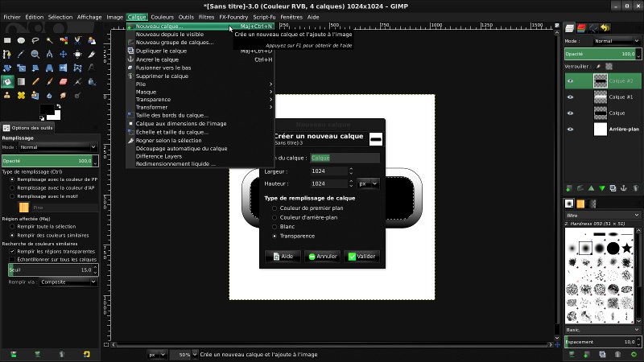This screenshot has width=644, height=362.
Task: Toggle visibility of Calque #1 layer
Action: (570, 97)
